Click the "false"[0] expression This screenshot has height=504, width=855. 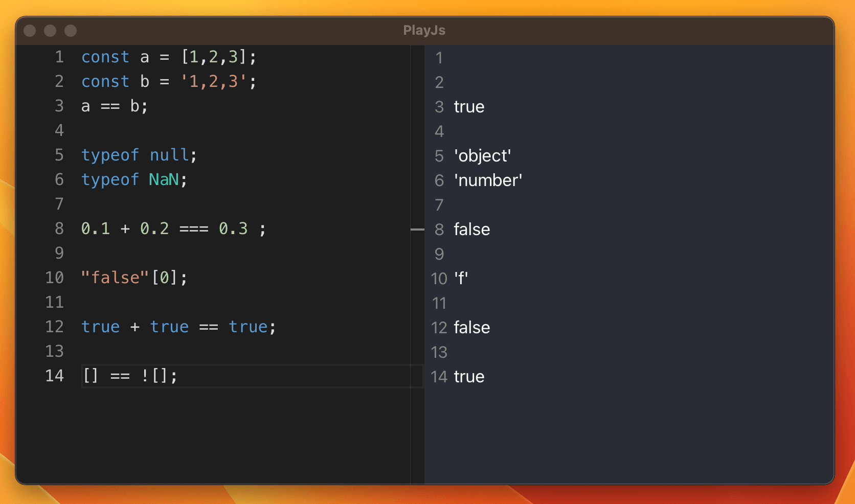134,277
